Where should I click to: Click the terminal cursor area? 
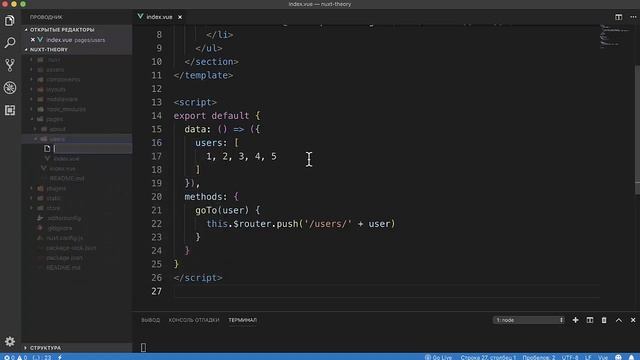143,347
